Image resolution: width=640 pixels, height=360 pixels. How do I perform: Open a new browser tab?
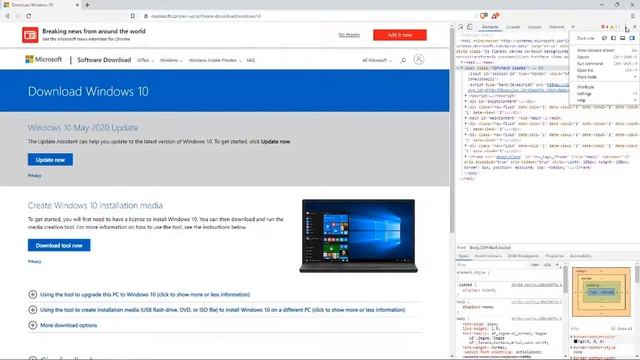[x=87, y=5]
